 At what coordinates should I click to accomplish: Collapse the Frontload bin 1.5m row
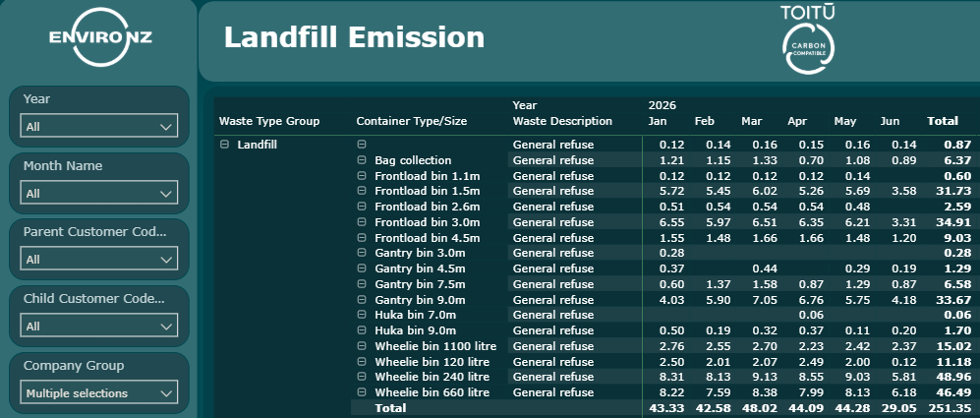point(361,191)
